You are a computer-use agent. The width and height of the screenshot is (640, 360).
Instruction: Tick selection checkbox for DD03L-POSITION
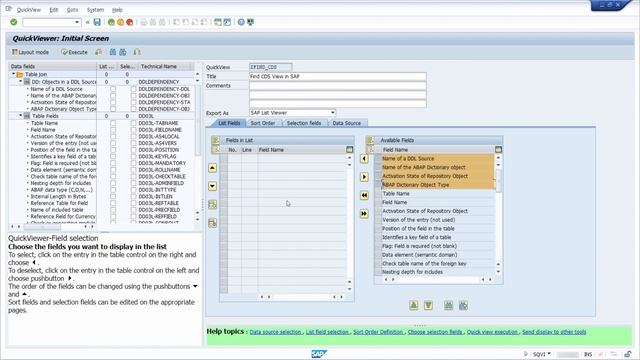click(x=133, y=150)
